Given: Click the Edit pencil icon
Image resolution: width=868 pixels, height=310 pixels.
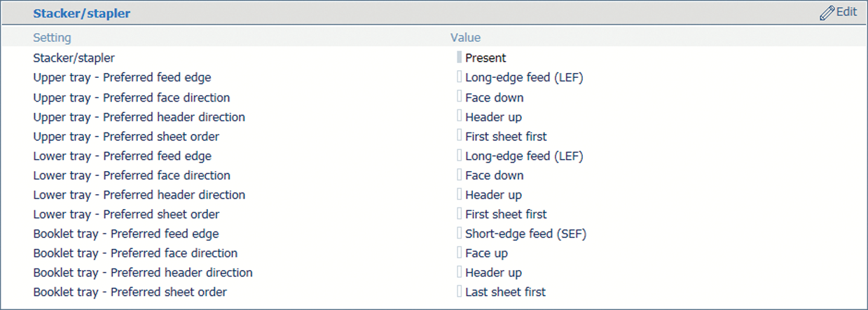Looking at the screenshot, I should 827,13.
